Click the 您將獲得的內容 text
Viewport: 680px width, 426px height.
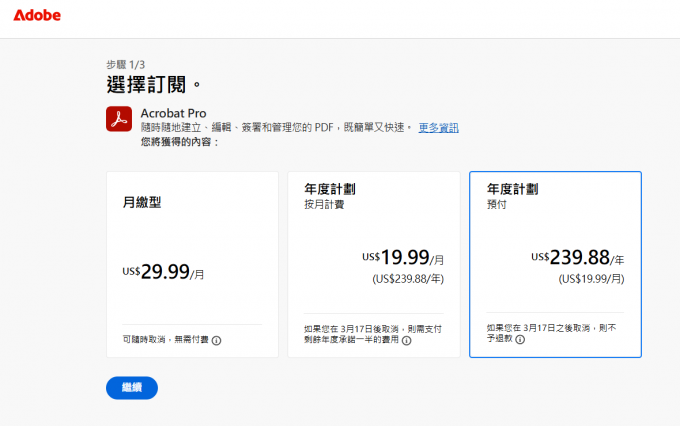[x=180, y=142]
